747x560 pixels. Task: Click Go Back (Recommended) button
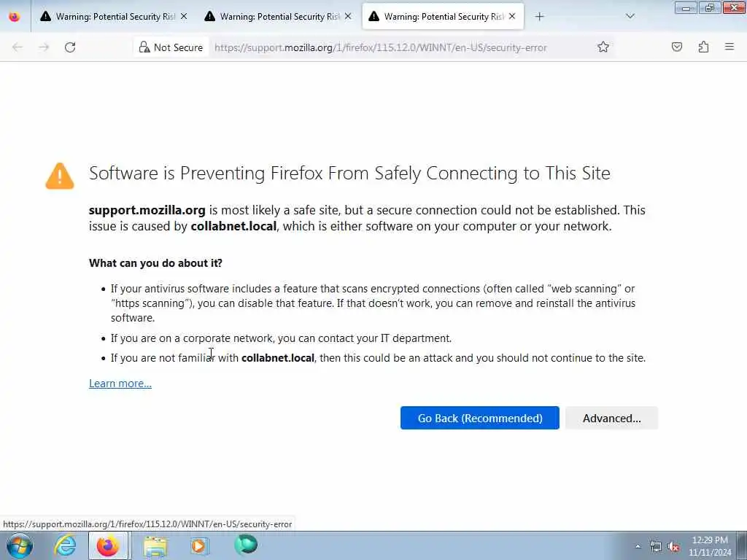tap(480, 418)
